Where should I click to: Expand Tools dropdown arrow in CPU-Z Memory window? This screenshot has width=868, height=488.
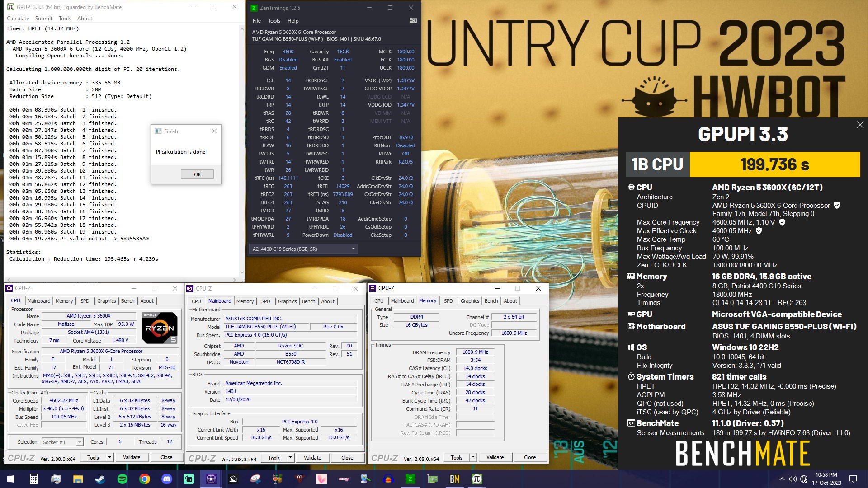pyautogui.click(x=473, y=457)
